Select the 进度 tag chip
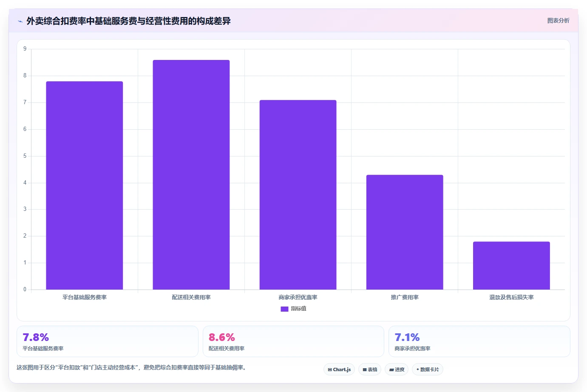The width and height of the screenshot is (587, 392). click(397, 369)
